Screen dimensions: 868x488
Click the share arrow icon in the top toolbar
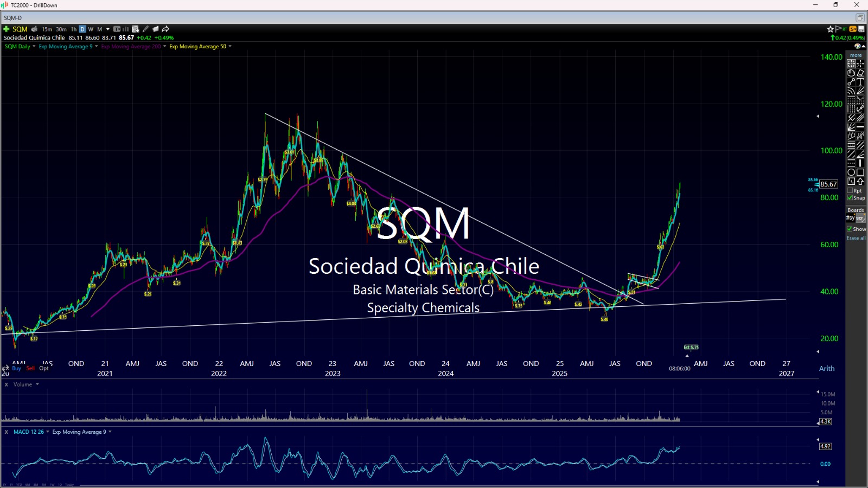(165, 29)
